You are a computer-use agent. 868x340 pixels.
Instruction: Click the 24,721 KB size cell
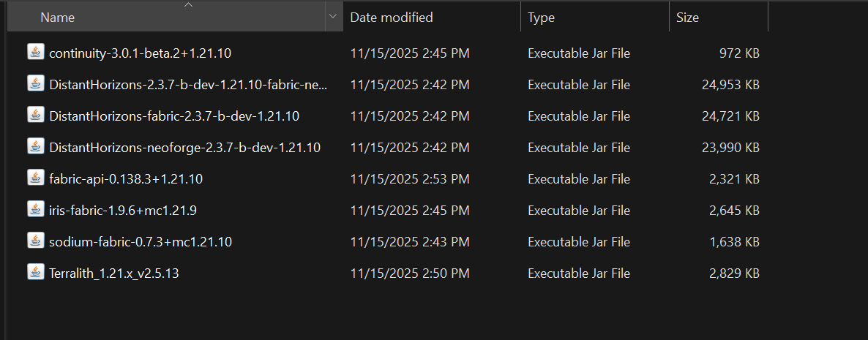tap(730, 116)
